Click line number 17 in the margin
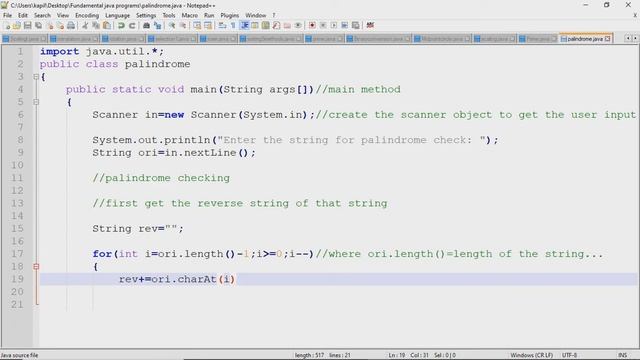Viewport: 640px width, 360px height. [17, 254]
